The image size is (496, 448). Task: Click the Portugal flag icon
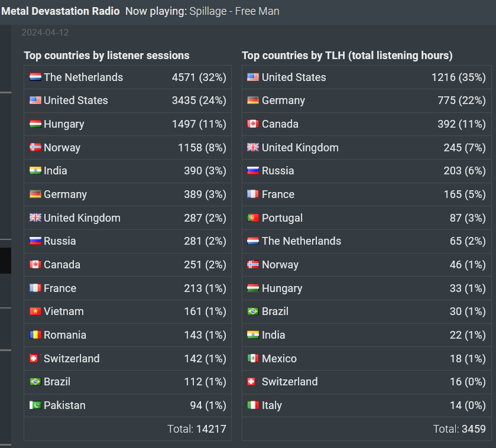253,217
